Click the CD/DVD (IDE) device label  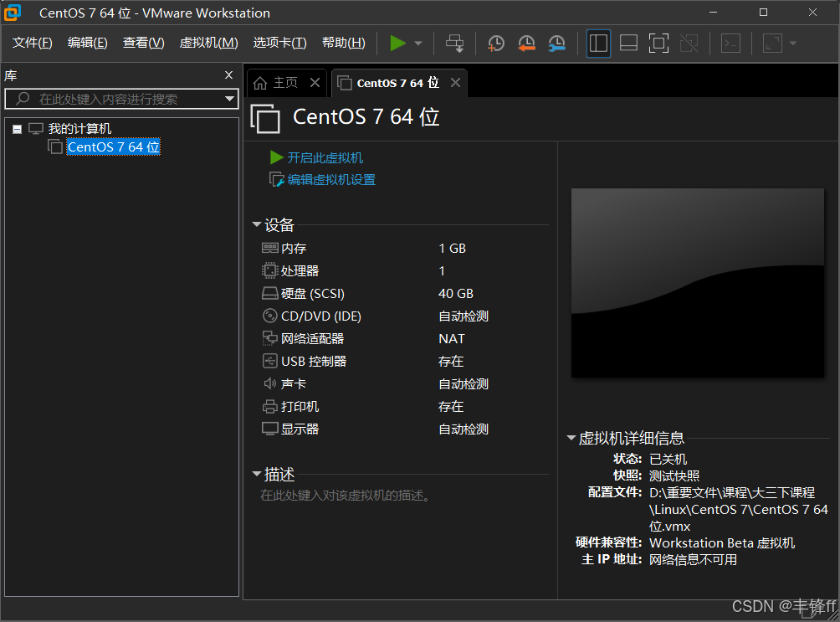[321, 316]
